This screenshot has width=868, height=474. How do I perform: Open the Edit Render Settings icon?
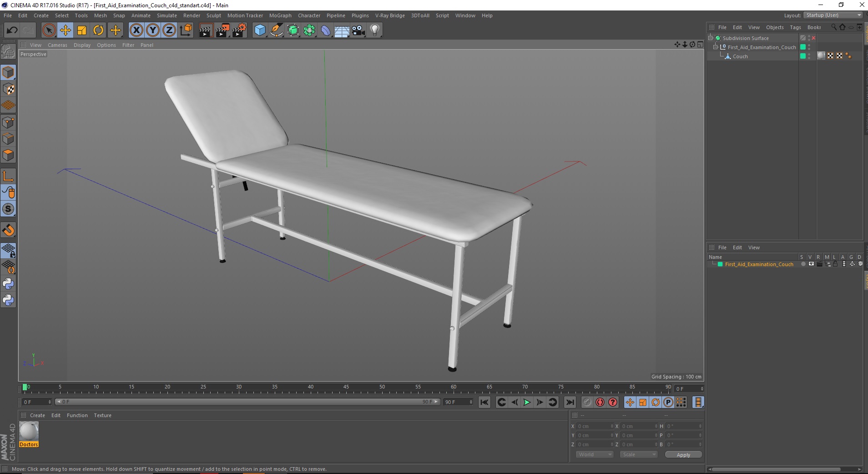pyautogui.click(x=239, y=30)
